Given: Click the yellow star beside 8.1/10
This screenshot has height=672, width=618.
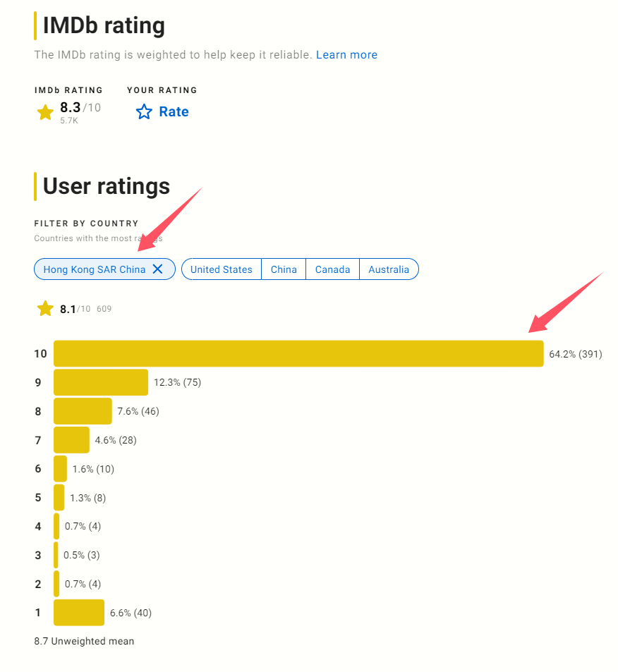Looking at the screenshot, I should [45, 309].
